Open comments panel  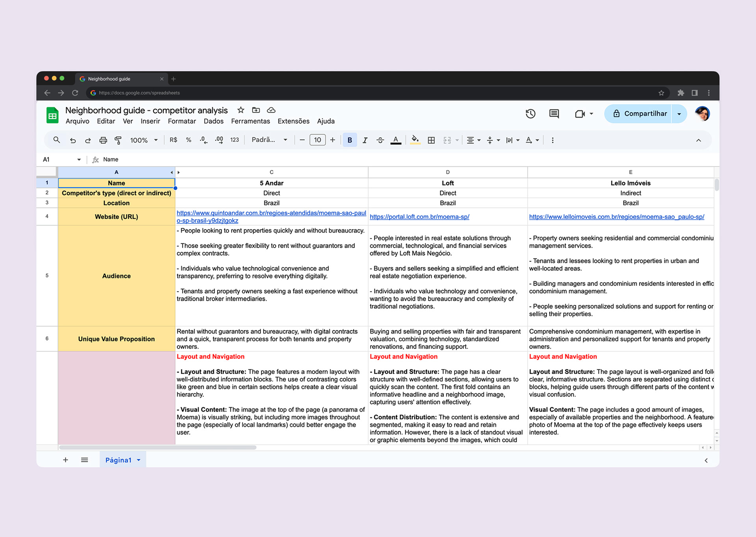click(x=554, y=114)
